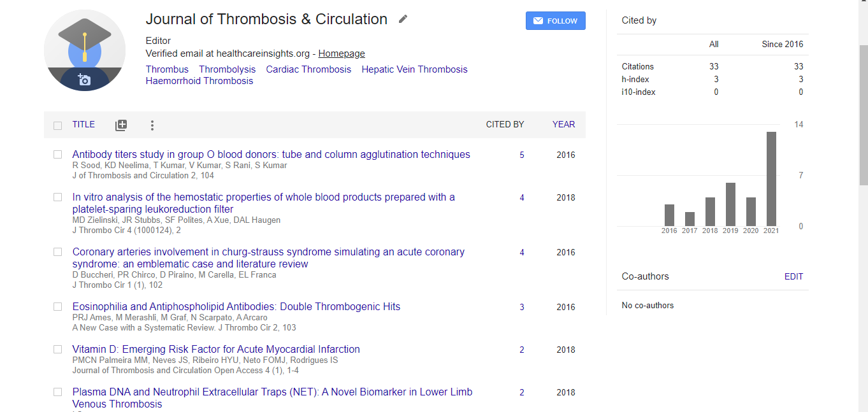The height and width of the screenshot is (412, 868).
Task: Check the box for Antibody titers study
Action: tap(58, 155)
